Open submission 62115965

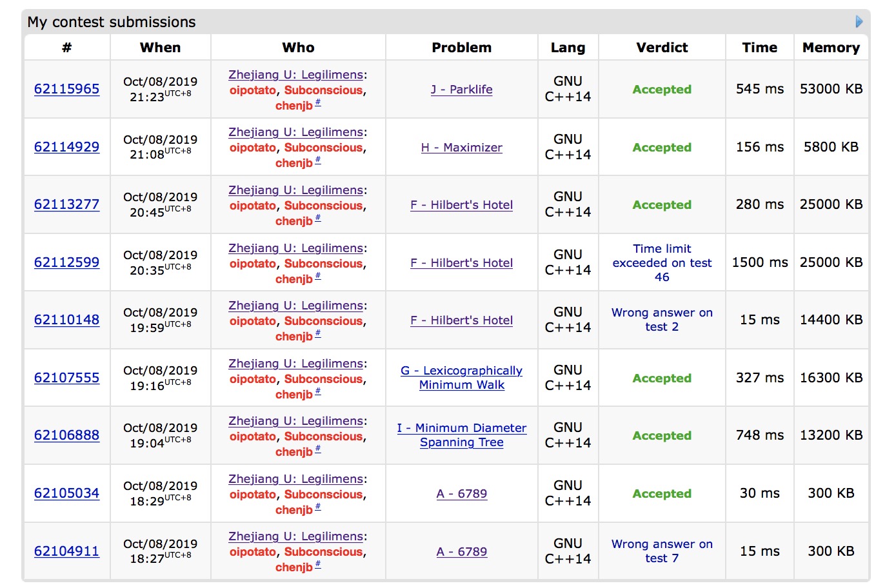(x=66, y=89)
